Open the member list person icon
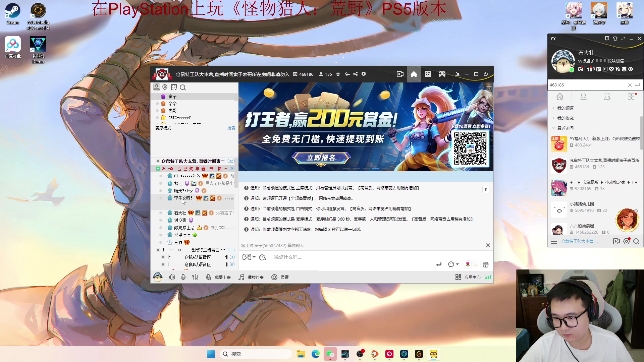Image resolution: width=644 pixels, height=362 pixels. click(157, 87)
